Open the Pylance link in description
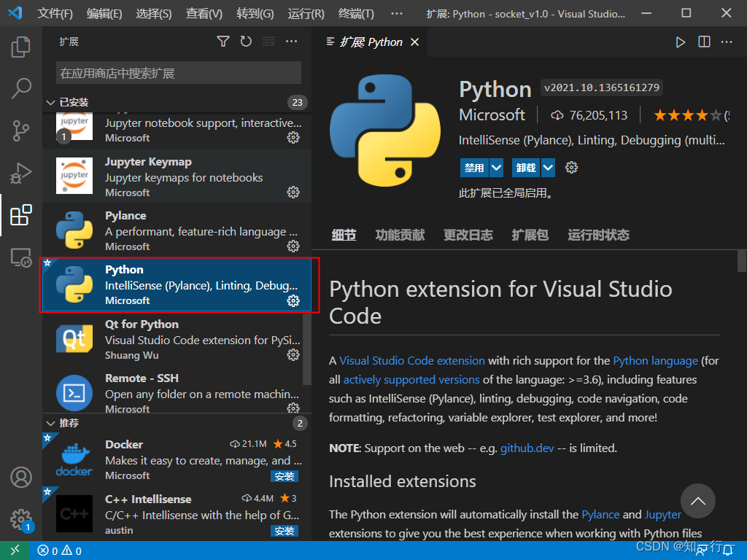This screenshot has width=747, height=560. tap(600, 514)
